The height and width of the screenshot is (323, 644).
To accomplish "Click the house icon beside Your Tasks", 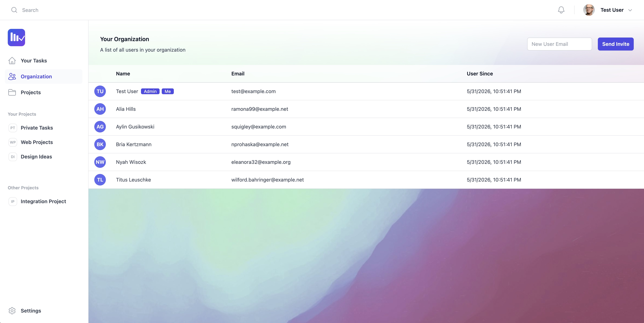I will coord(12,61).
